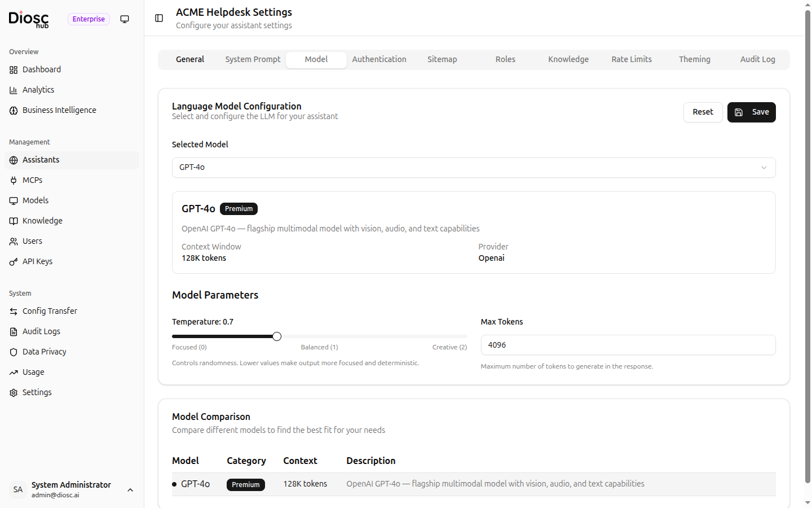This screenshot has height=508, width=812.
Task: Open Dashboard from the sidebar
Action: [x=72, y=70]
